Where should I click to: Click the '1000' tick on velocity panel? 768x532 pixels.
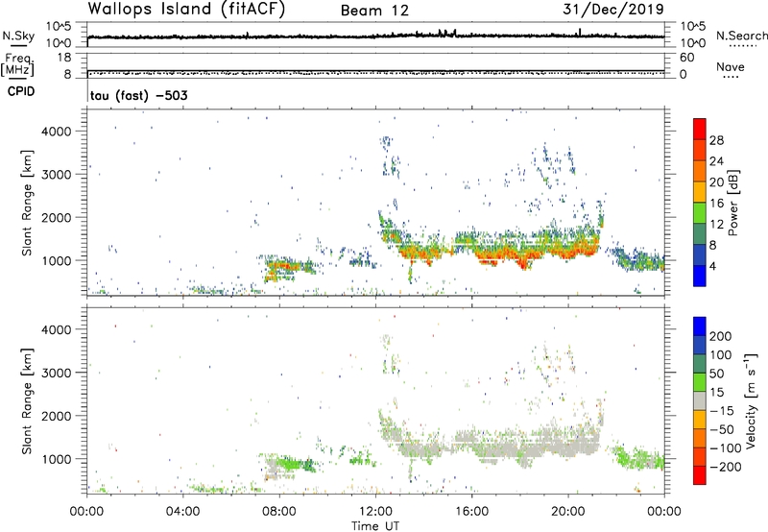tap(57, 459)
